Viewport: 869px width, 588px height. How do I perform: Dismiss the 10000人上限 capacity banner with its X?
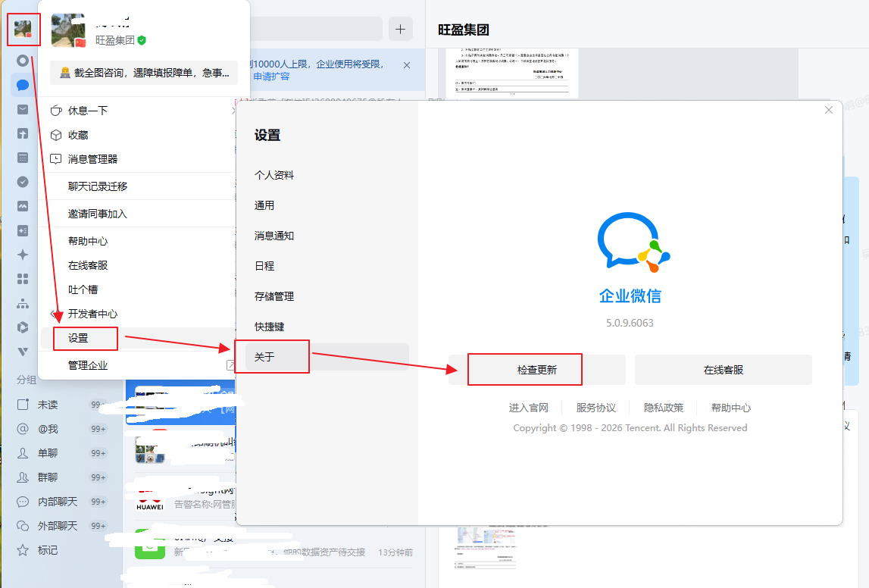click(x=407, y=65)
